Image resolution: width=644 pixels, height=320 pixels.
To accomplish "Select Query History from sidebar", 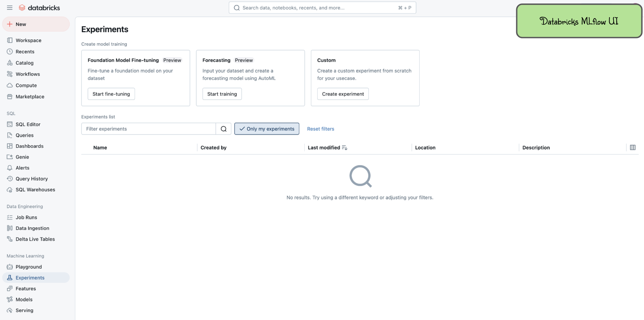I will tap(31, 179).
